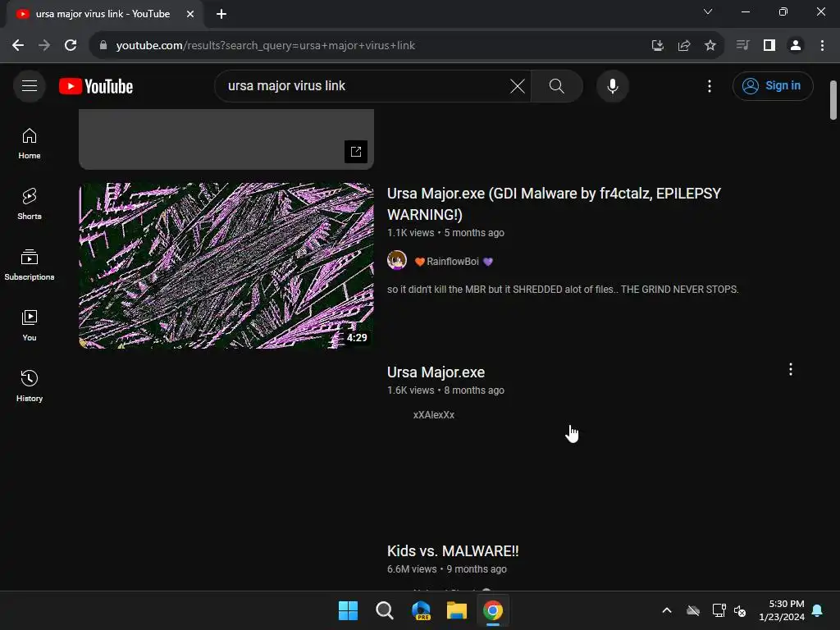The image size is (840, 630).
Task: Clear the search query with the X
Action: tap(518, 85)
